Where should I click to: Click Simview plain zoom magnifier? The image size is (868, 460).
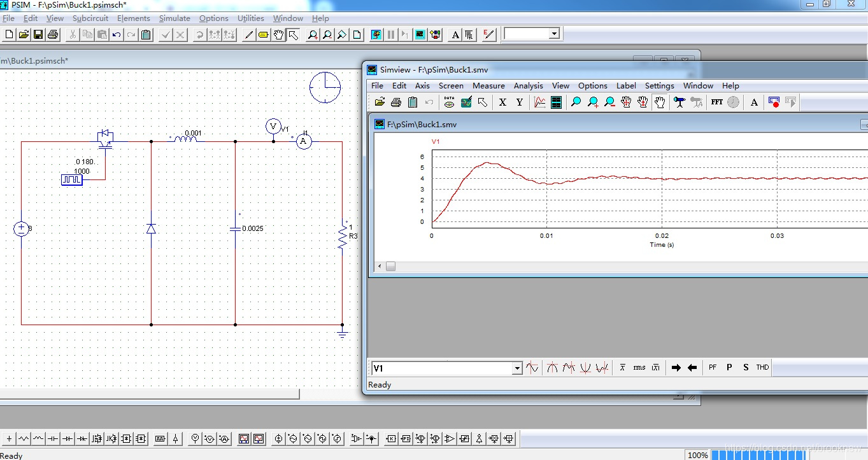point(576,102)
